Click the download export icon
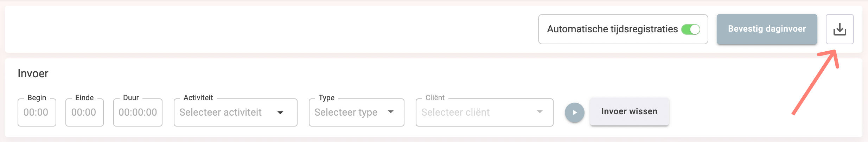The height and width of the screenshot is (142, 868). (x=840, y=29)
